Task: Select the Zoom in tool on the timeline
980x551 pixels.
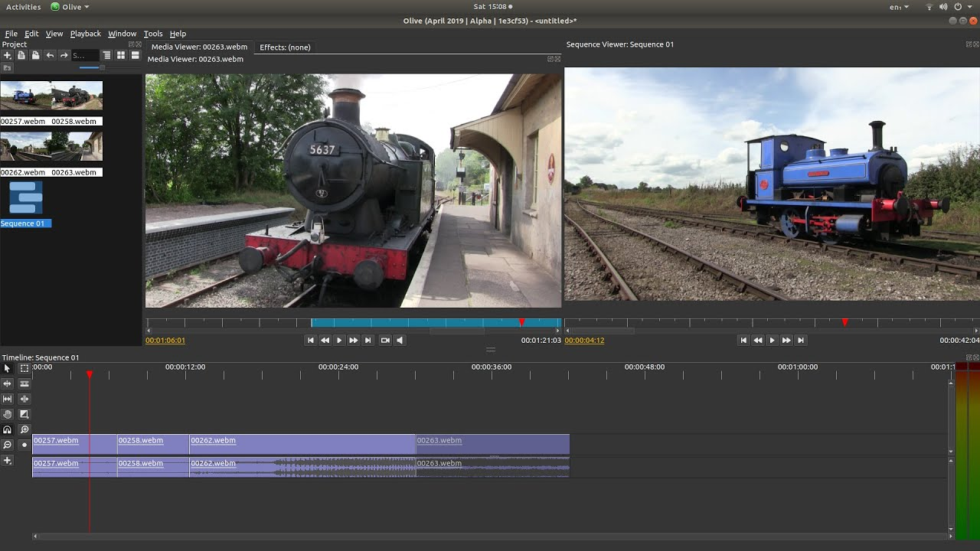Action: pos(24,429)
